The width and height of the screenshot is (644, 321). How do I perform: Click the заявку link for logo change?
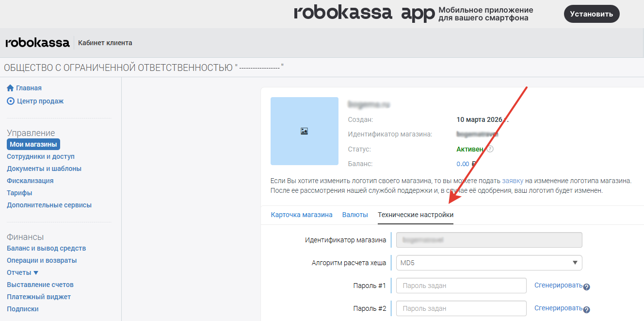tap(513, 181)
